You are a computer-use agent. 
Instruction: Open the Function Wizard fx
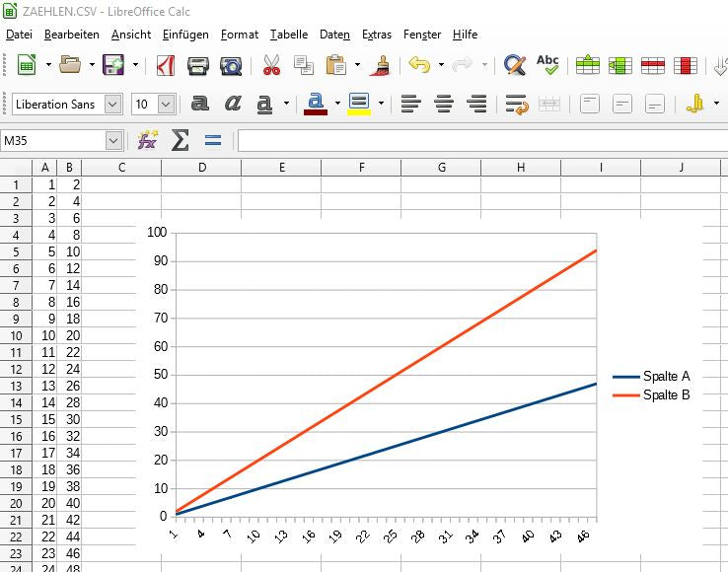[x=148, y=140]
